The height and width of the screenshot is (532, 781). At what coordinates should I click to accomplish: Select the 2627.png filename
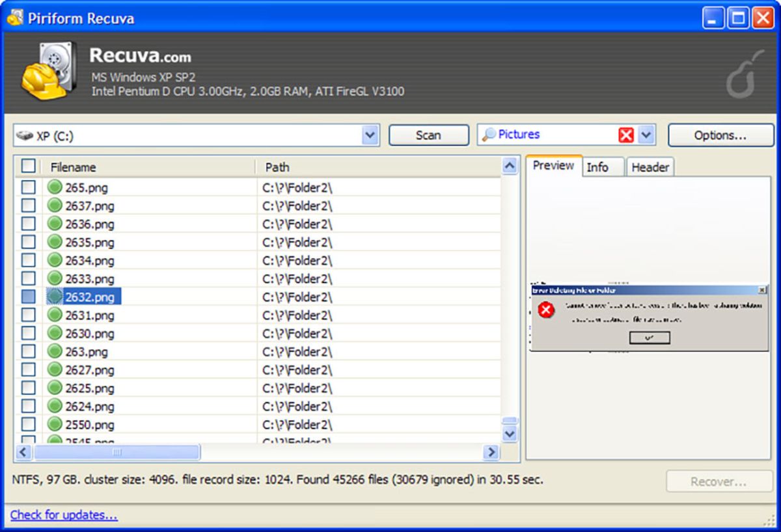point(90,370)
